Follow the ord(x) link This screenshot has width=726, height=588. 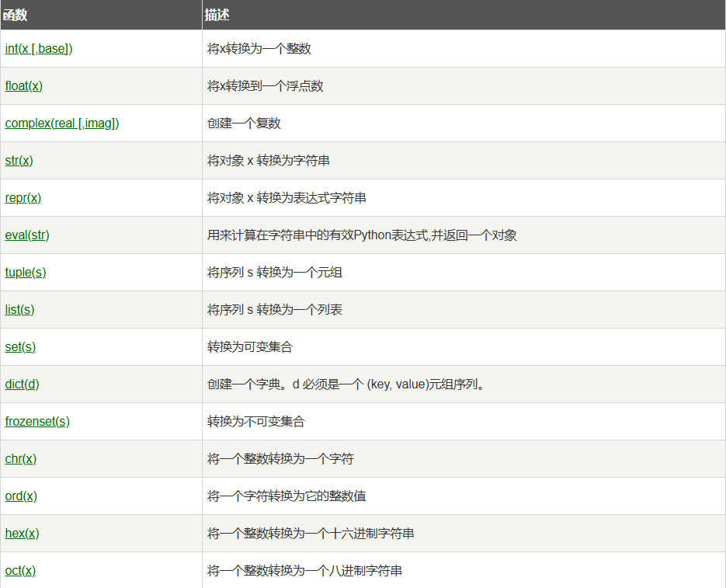21,496
